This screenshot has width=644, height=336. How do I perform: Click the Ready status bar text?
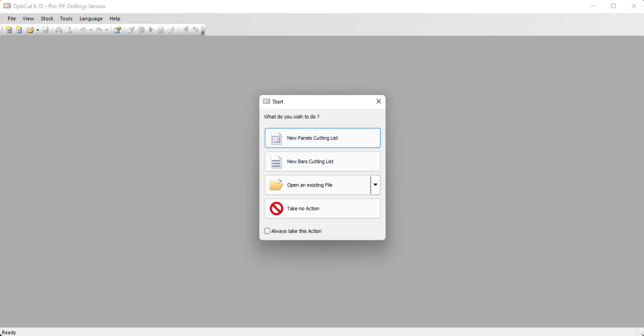9,332
